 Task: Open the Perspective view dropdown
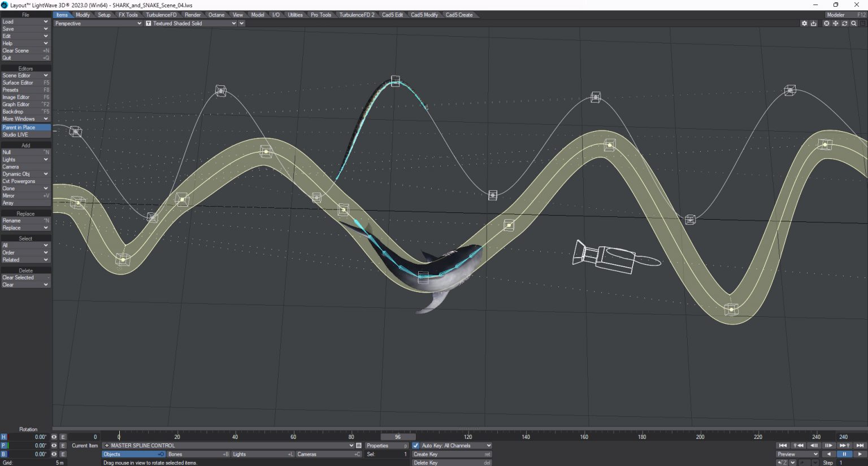pos(96,23)
